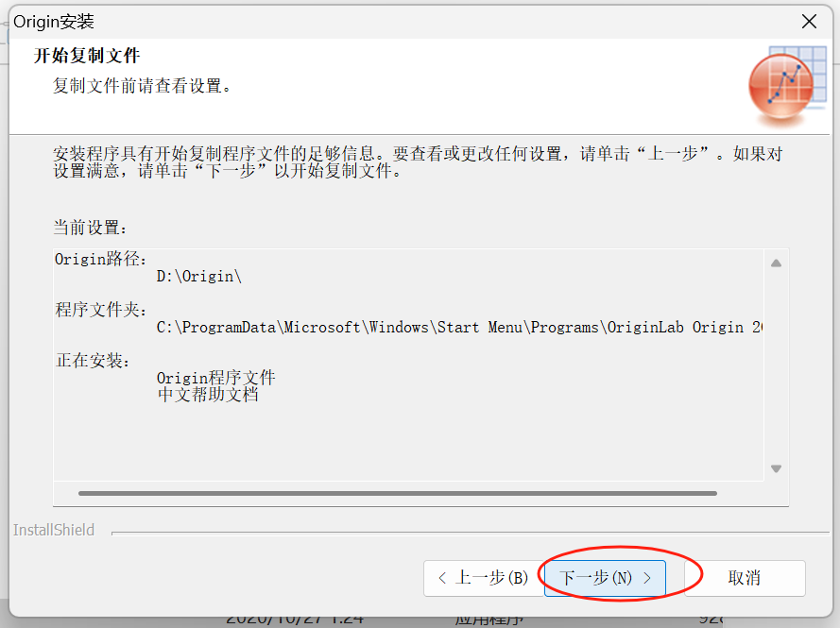The height and width of the screenshot is (628, 840).
Task: Click the Start Menu Programs folder path line
Action: [x=459, y=327]
